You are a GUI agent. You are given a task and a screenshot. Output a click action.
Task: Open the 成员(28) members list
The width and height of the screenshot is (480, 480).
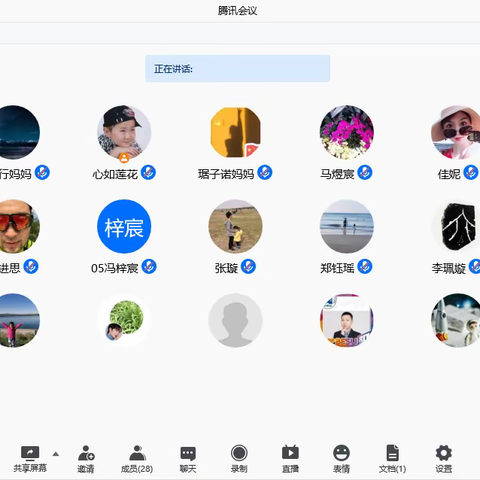point(137,459)
